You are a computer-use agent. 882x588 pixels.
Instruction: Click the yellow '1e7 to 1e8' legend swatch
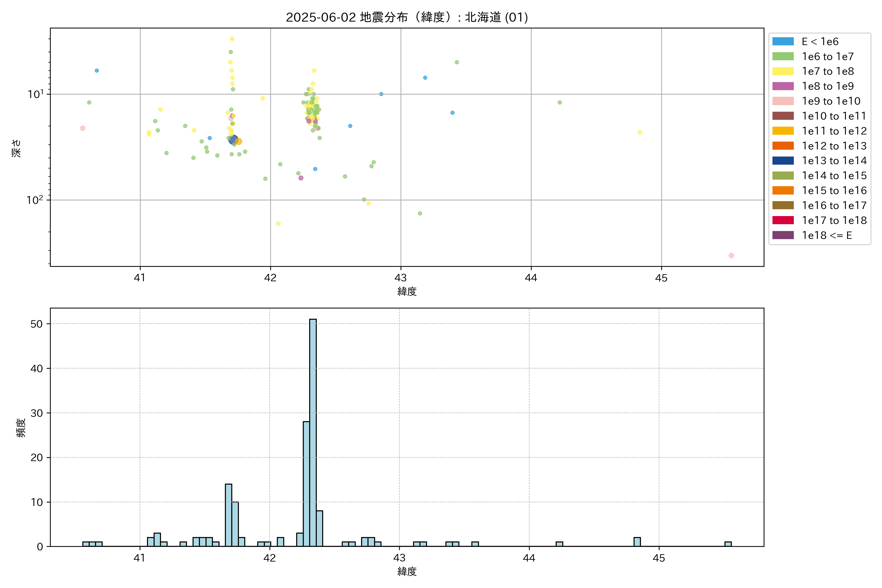coord(783,71)
